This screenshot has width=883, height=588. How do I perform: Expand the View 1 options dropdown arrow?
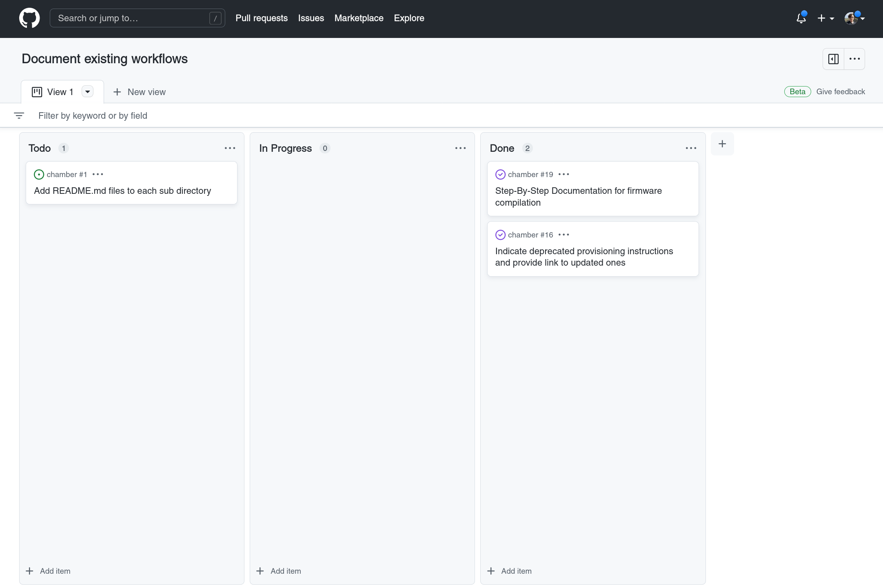click(x=87, y=92)
